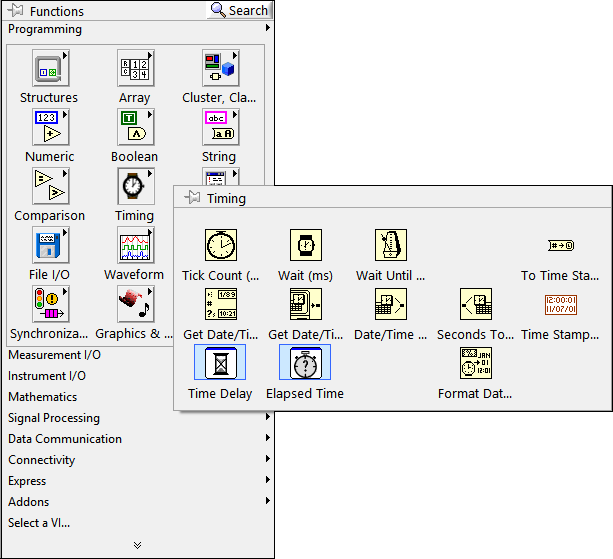Image resolution: width=613 pixels, height=559 pixels.
Task: Open the Array palette icon
Action: 136,68
